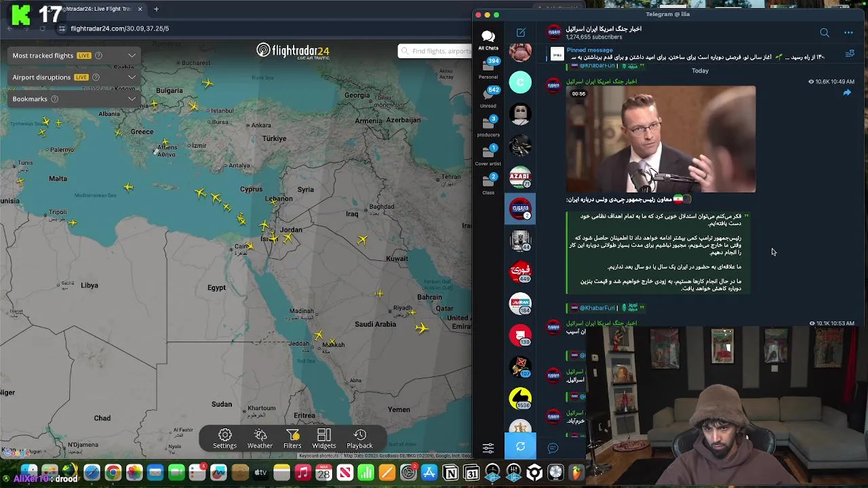Search within the Telegram channel

pyautogui.click(x=825, y=33)
